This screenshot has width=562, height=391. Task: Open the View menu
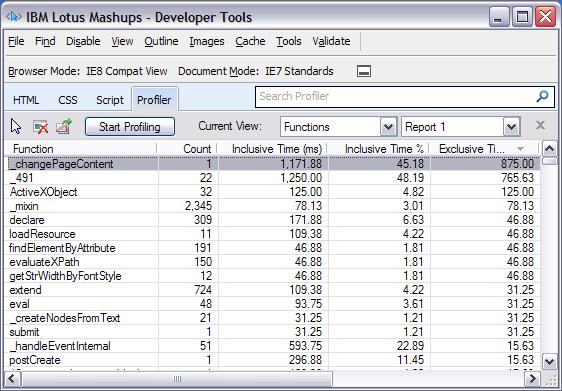pyautogui.click(x=122, y=41)
